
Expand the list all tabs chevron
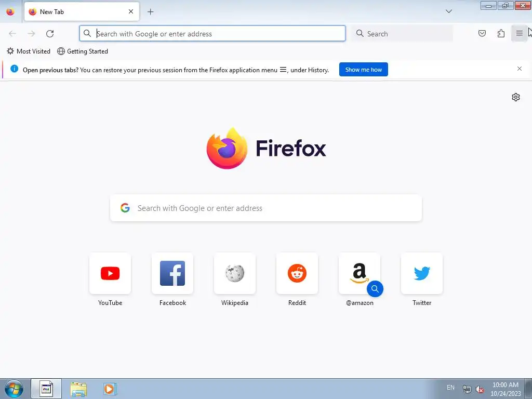coord(448,11)
